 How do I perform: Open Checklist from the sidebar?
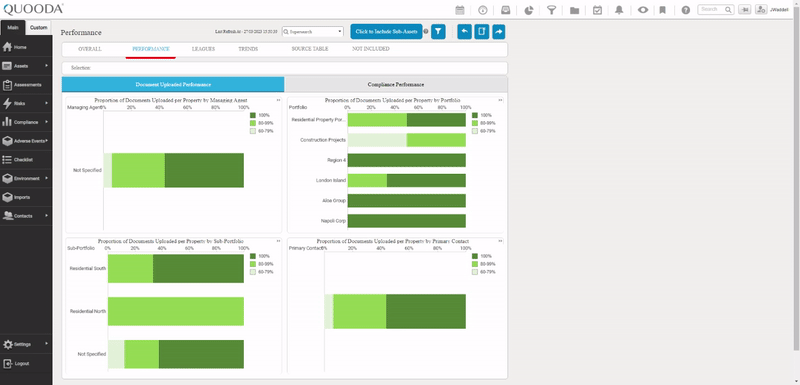pos(26,160)
